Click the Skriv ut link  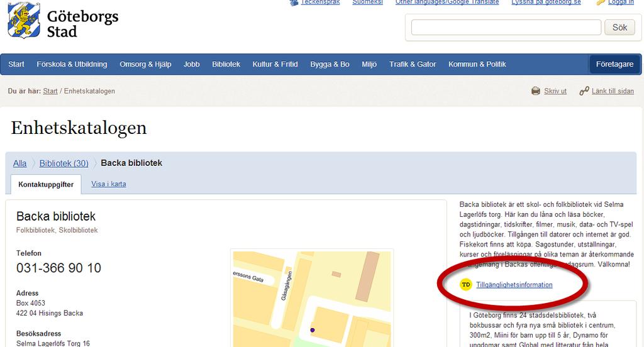[x=555, y=91]
